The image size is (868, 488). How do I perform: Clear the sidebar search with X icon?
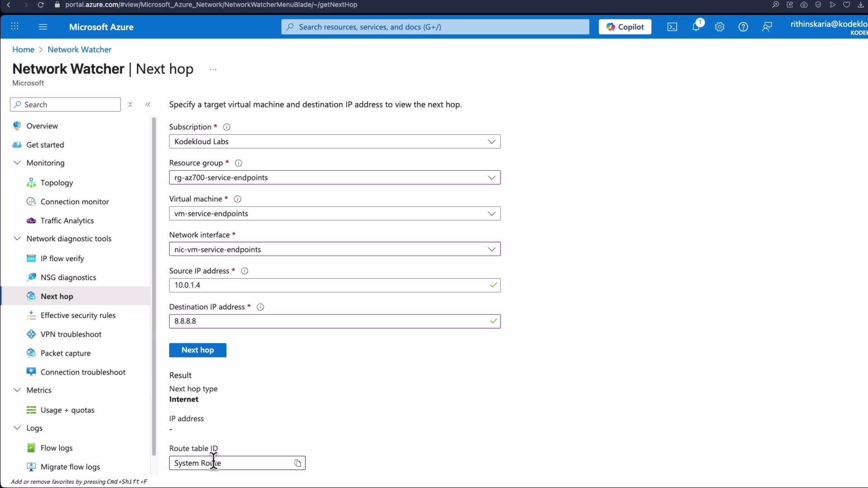point(130,104)
